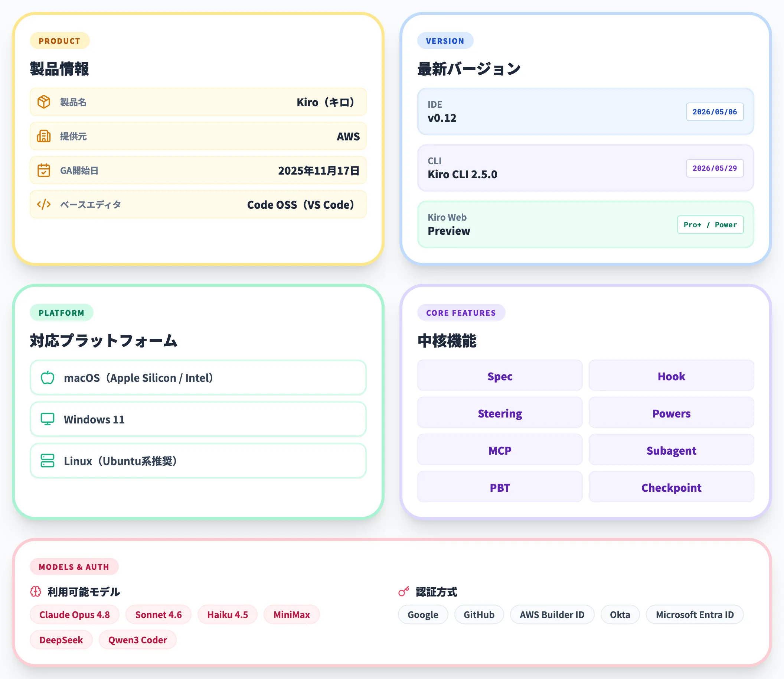The image size is (784, 679).
Task: Select the DeepSeek model chip
Action: click(x=61, y=640)
